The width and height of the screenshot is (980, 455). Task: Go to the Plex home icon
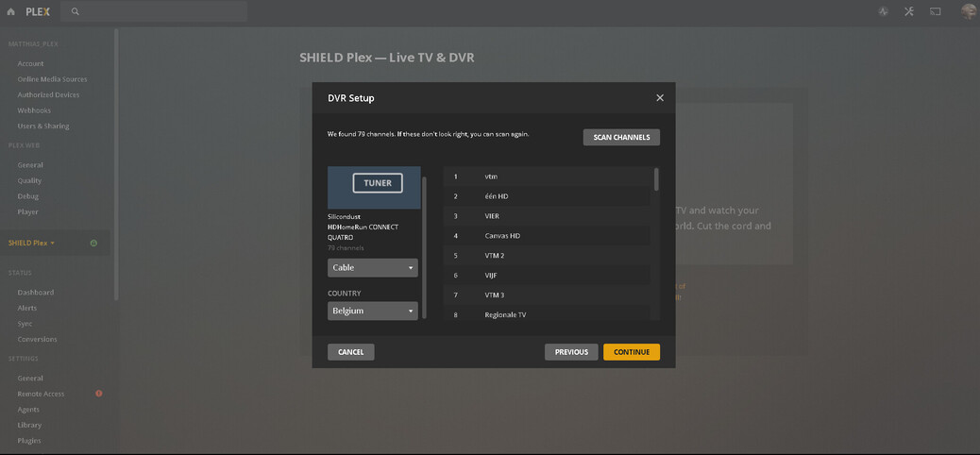(x=10, y=11)
